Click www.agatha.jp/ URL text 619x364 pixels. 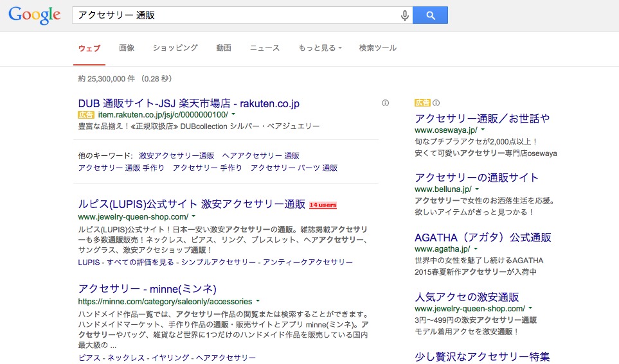[442, 249]
